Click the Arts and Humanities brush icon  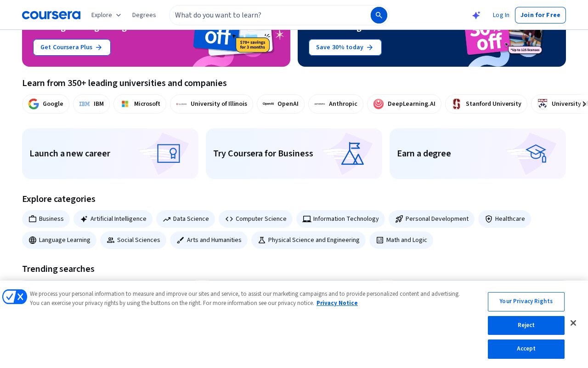click(181, 240)
